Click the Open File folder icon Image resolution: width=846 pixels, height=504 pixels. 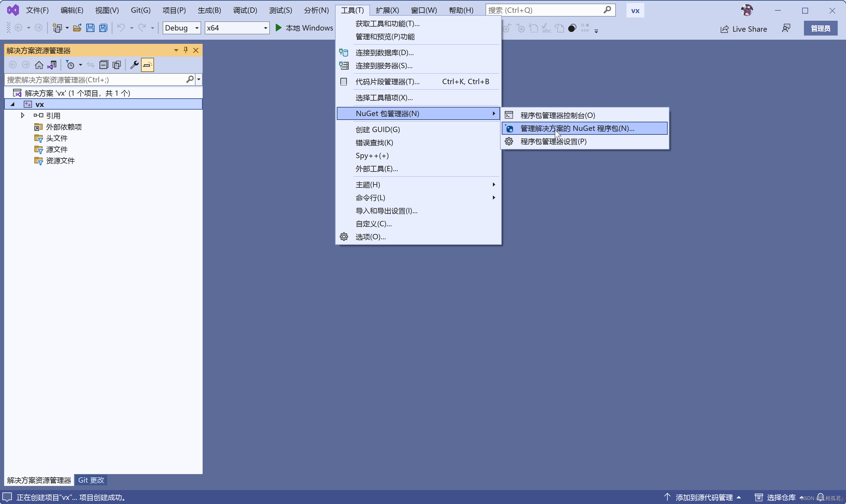click(77, 28)
